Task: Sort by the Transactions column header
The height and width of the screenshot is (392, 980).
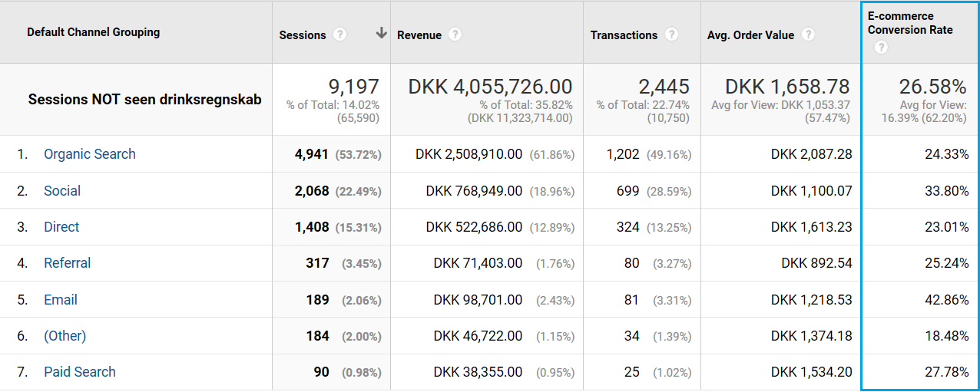Action: pyautogui.click(x=624, y=35)
